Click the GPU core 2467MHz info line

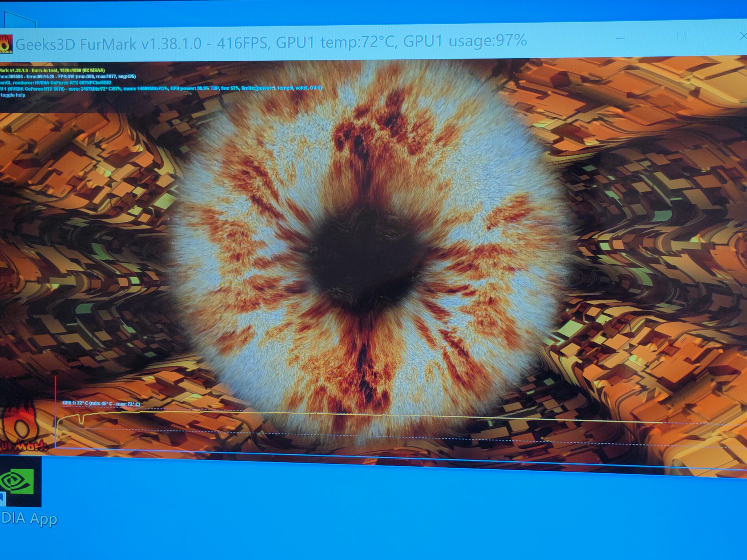[161, 88]
